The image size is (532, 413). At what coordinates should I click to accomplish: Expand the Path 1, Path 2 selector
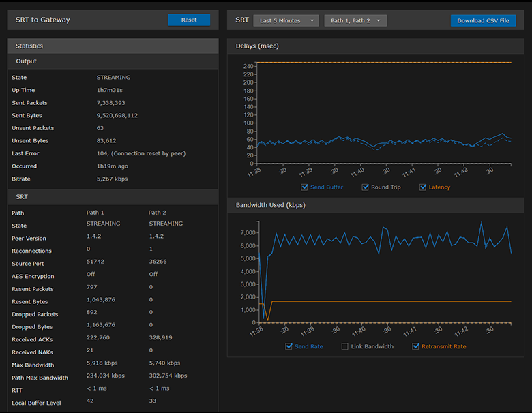[355, 20]
